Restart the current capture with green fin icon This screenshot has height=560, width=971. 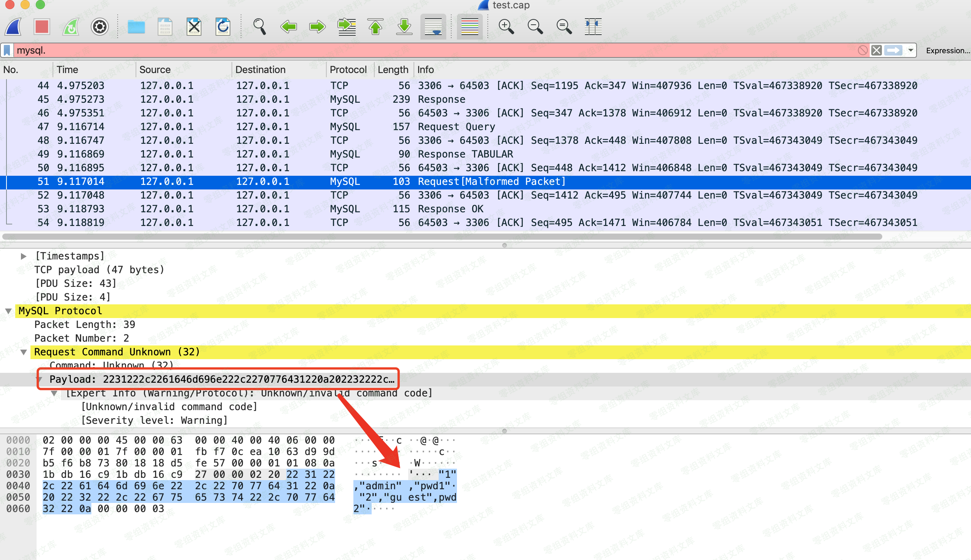(x=71, y=27)
